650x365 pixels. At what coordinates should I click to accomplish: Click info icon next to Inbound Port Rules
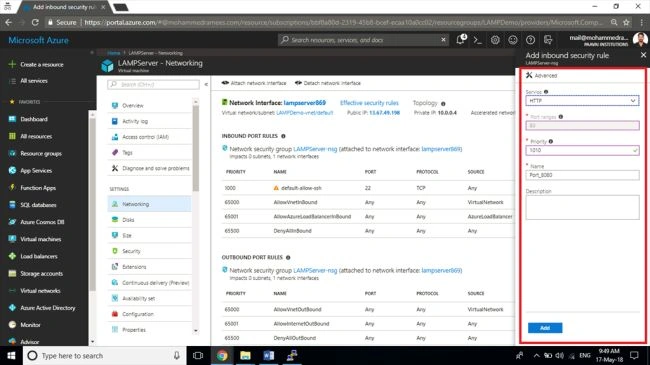284,136
